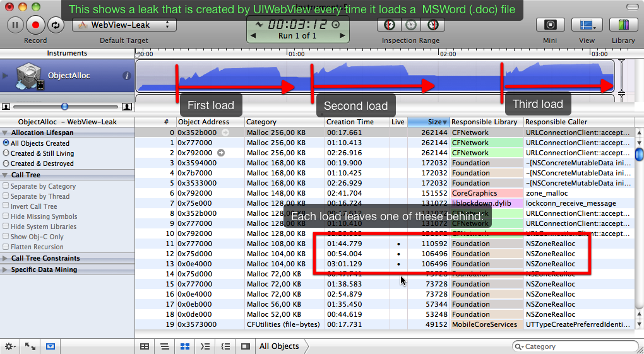
Task: Select the Created & Still Living option
Action: 6,153
